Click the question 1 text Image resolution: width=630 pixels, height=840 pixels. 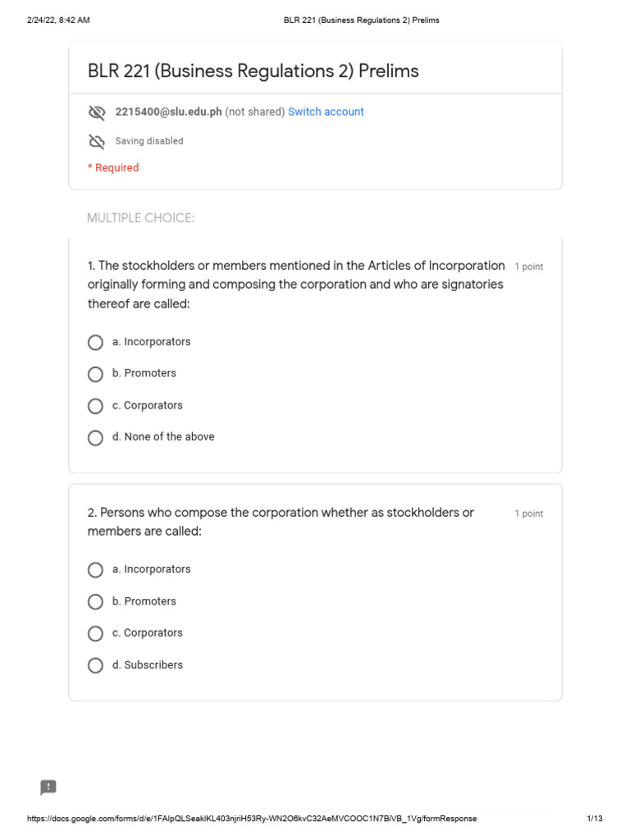[295, 285]
